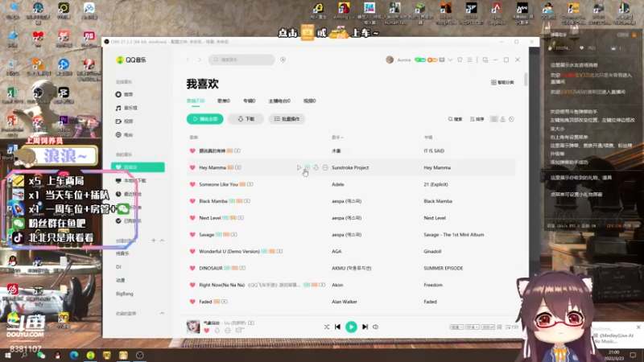Click the 下载 download button below tabs

(246, 119)
